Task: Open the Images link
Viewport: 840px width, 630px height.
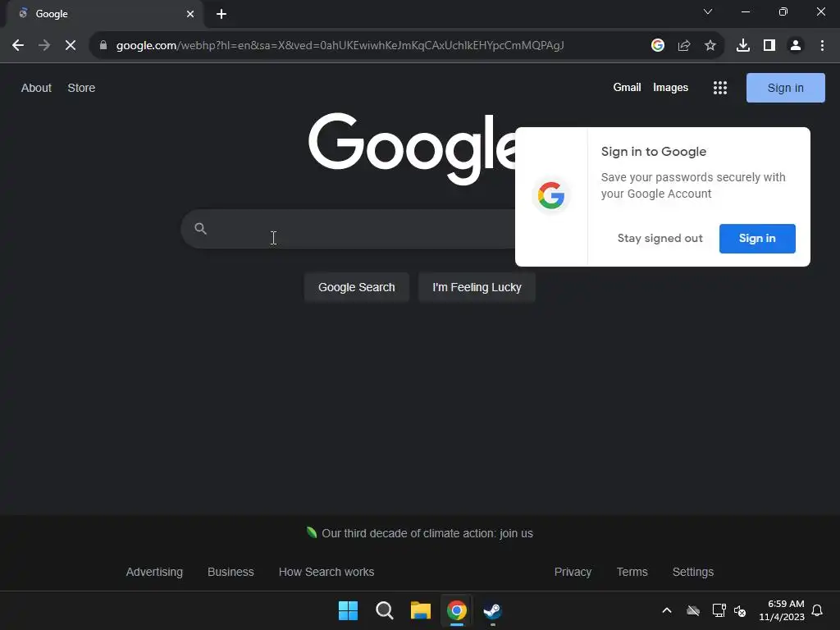Action: tap(670, 87)
